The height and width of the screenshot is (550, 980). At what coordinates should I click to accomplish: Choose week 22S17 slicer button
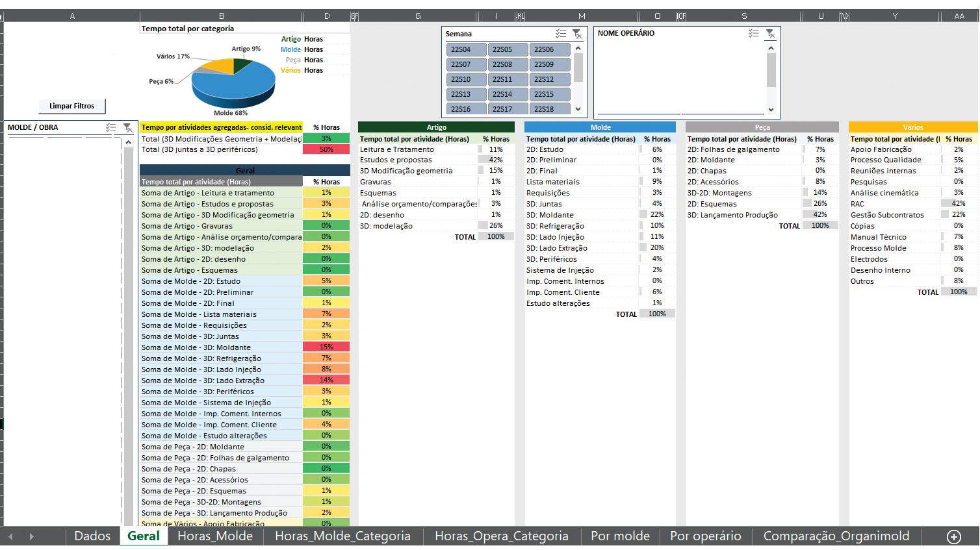tap(508, 108)
